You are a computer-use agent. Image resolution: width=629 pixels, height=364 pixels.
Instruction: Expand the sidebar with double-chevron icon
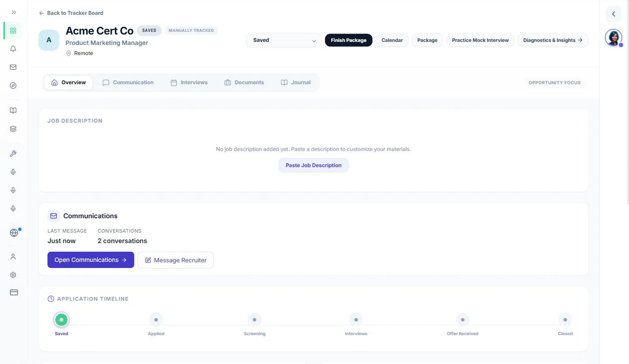coord(14,12)
